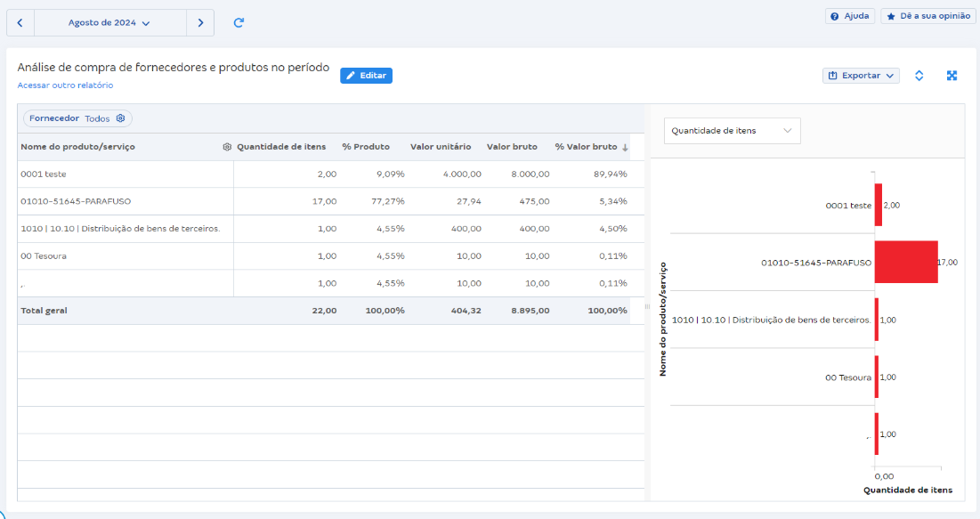
Task: Open fullscreen view of the report
Action: coord(952,76)
